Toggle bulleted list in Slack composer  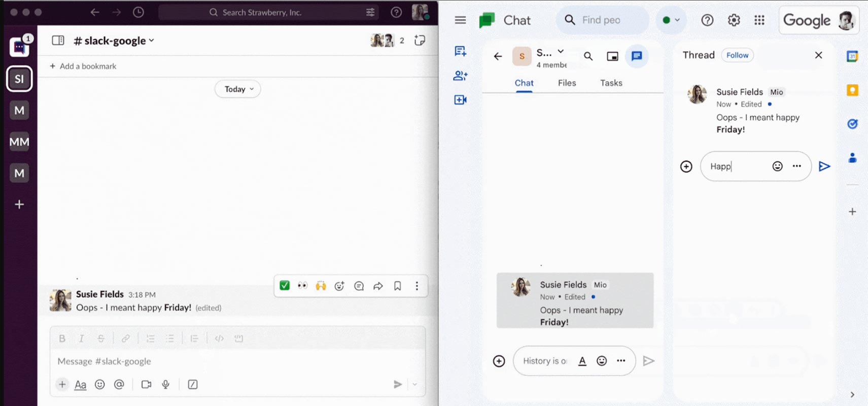(x=169, y=339)
